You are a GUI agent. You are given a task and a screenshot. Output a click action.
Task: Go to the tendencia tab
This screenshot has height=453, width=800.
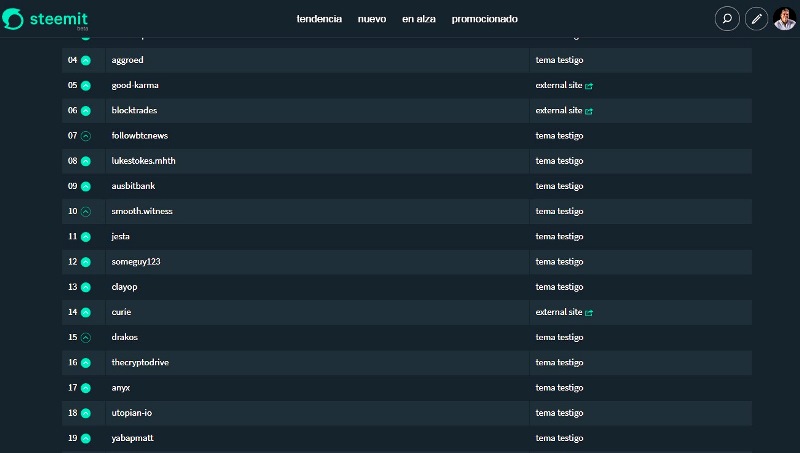click(319, 19)
